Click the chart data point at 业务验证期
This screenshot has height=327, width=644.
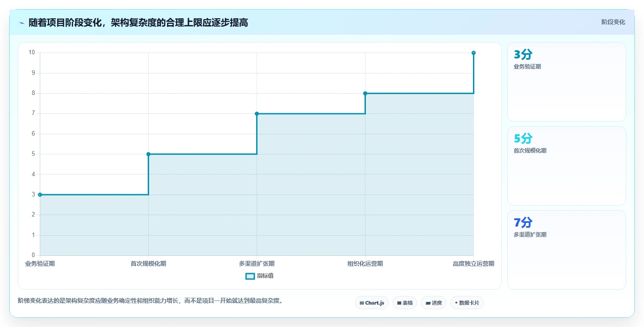click(40, 195)
